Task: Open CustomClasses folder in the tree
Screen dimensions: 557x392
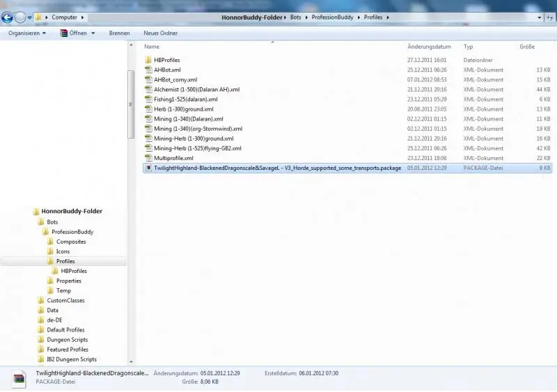Action: click(65, 300)
